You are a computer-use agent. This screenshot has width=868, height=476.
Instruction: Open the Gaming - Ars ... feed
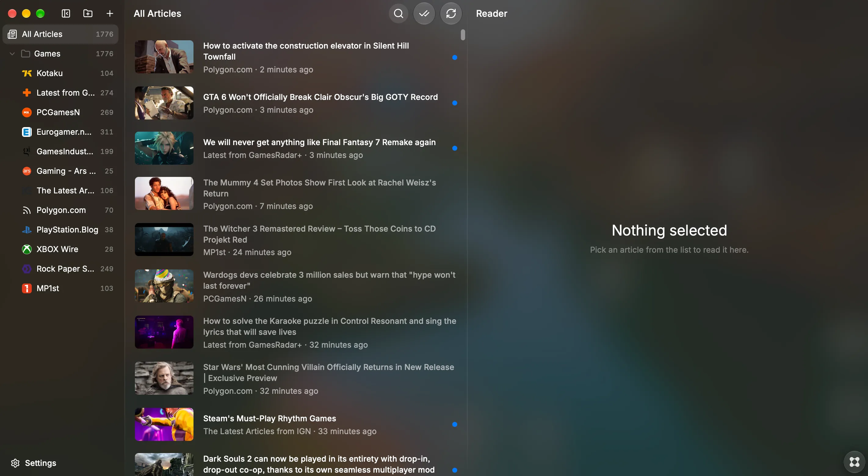(x=61, y=171)
